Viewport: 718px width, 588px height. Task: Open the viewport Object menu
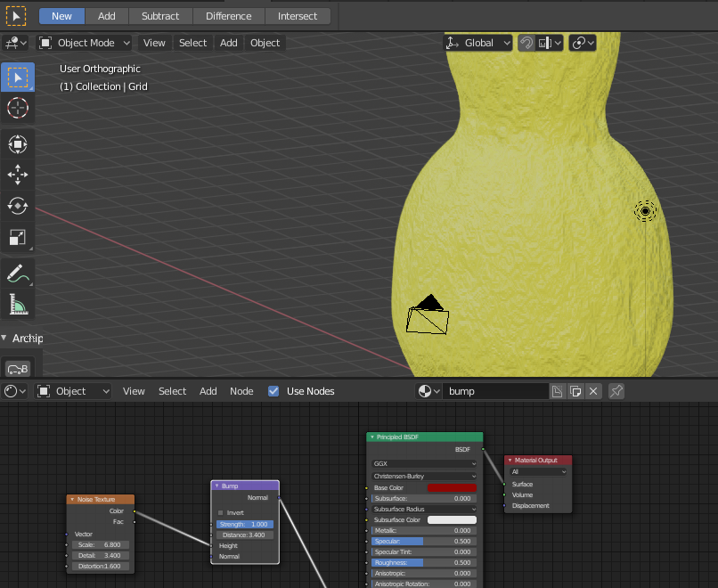pyautogui.click(x=265, y=43)
